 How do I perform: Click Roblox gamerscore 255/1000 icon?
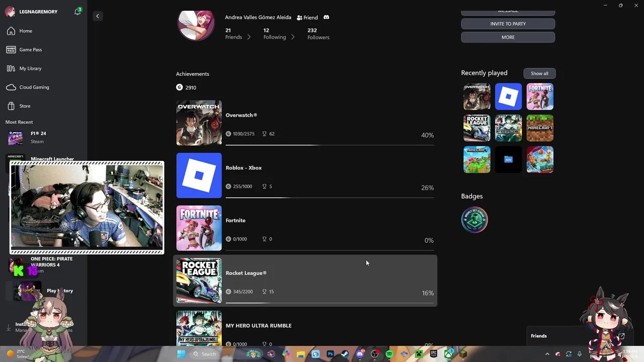tap(228, 187)
